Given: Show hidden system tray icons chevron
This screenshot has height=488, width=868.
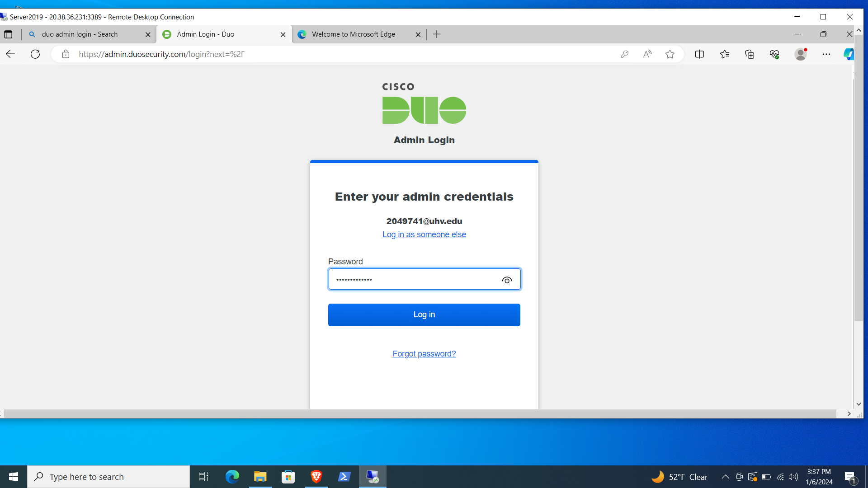Looking at the screenshot, I should tap(725, 477).
